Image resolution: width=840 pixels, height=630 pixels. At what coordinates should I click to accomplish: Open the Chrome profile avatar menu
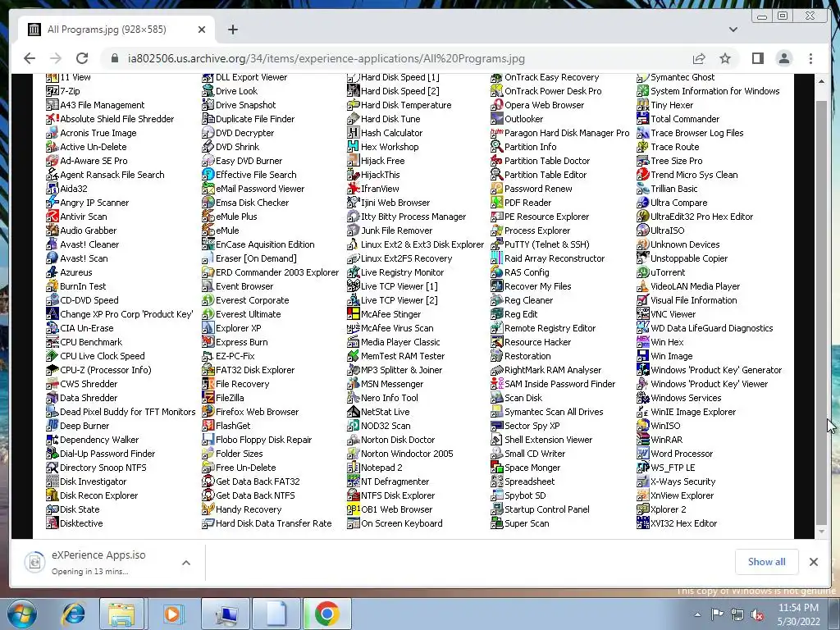(x=783, y=58)
